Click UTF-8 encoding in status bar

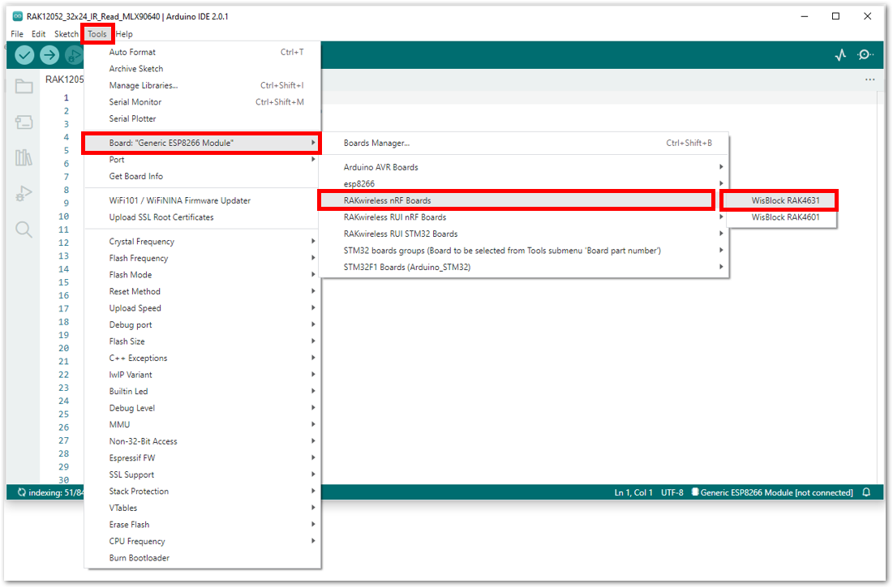click(672, 492)
